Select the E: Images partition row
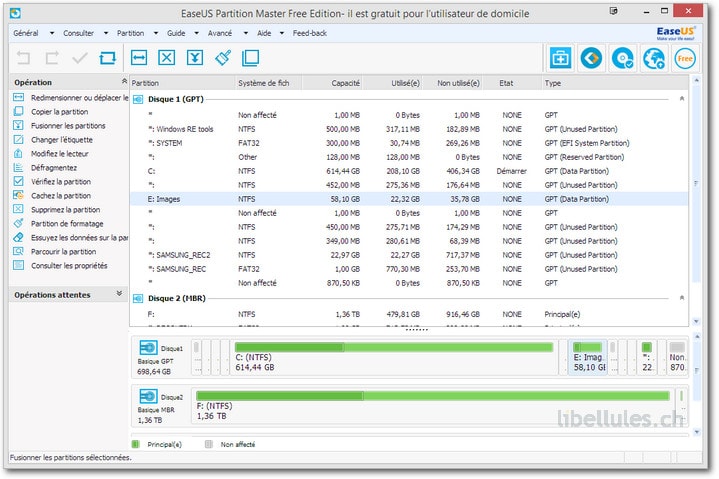The height and width of the screenshot is (479, 719). 409,199
